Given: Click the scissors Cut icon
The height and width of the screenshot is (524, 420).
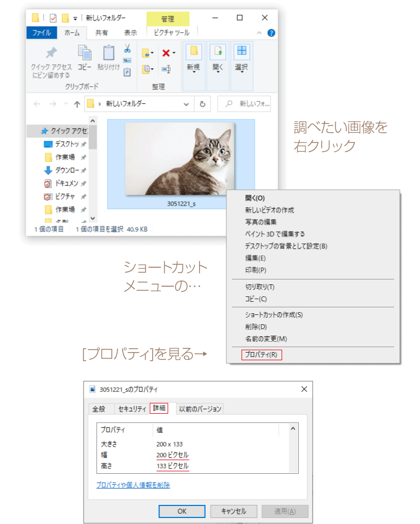Looking at the screenshot, I should [x=127, y=48].
